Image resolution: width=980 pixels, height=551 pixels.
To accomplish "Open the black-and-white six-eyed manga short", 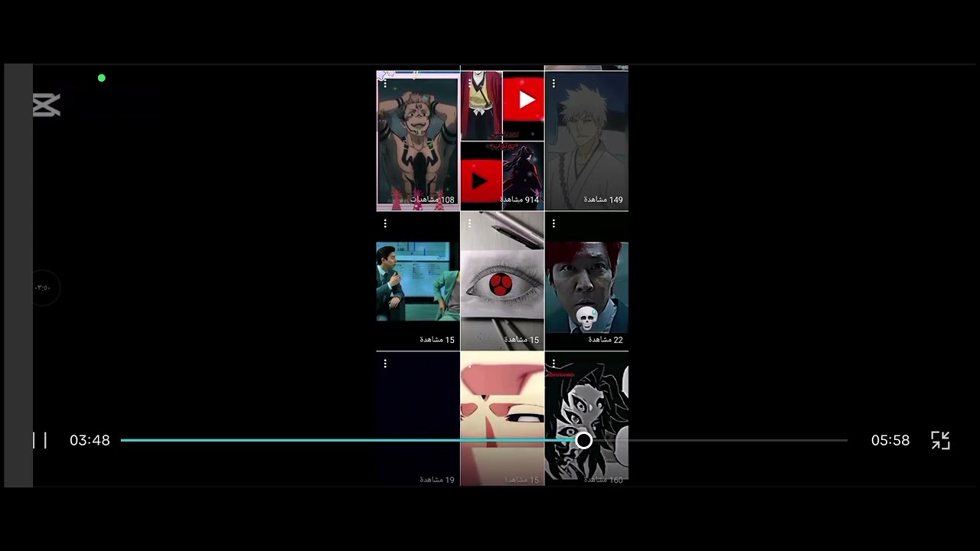I will pyautogui.click(x=586, y=419).
